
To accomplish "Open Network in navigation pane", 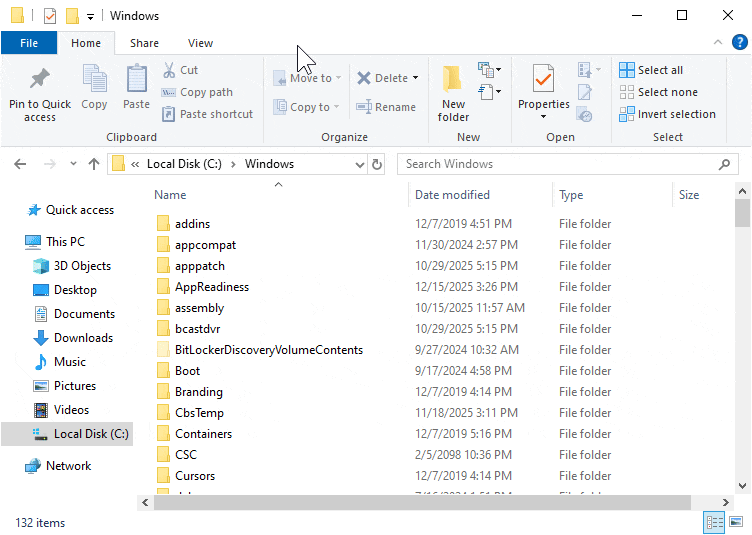I will 58,465.
